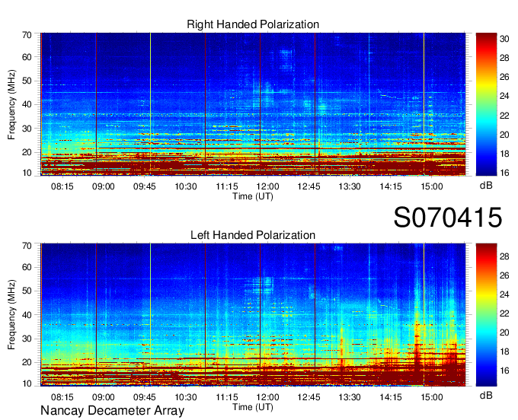Click the 'dB' label under right-handed colorbar
Screen dimensions: 518x420
point(486,186)
